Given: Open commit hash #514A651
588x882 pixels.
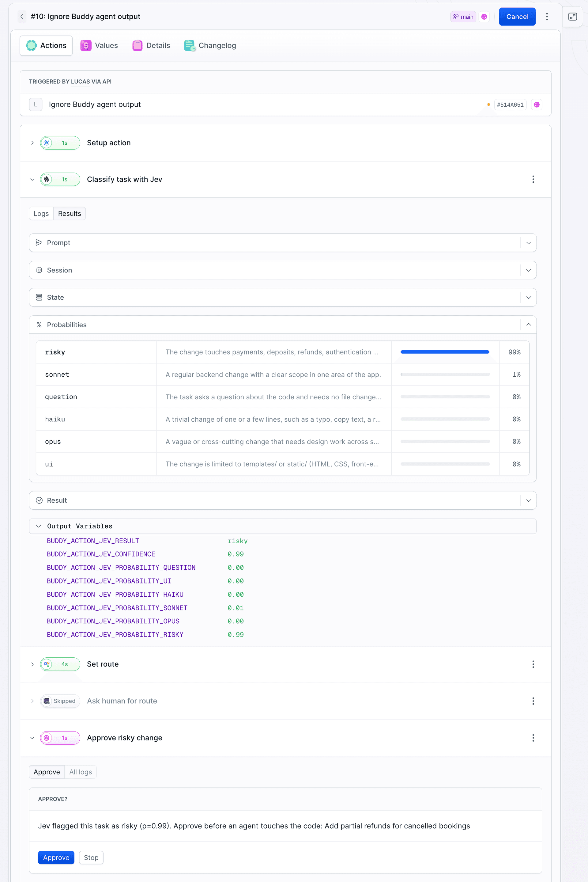Looking at the screenshot, I should point(510,105).
